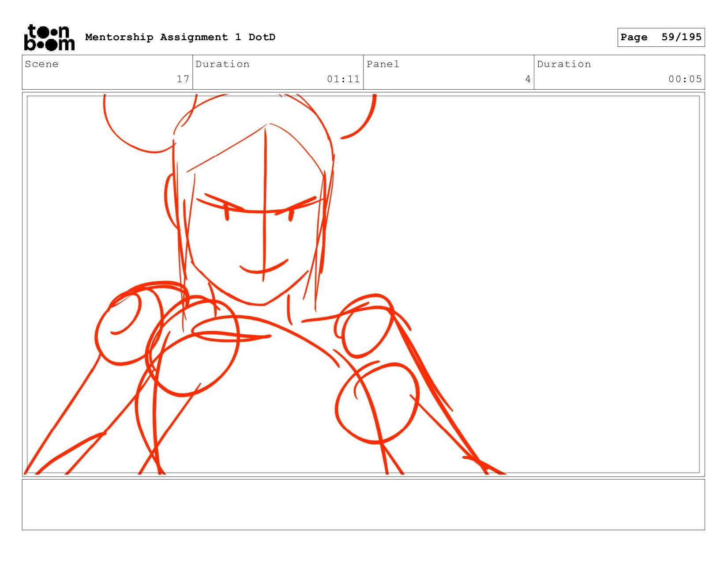728x563 pixels.
Task: Select the scene duration value 01:11
Action: coord(343,79)
